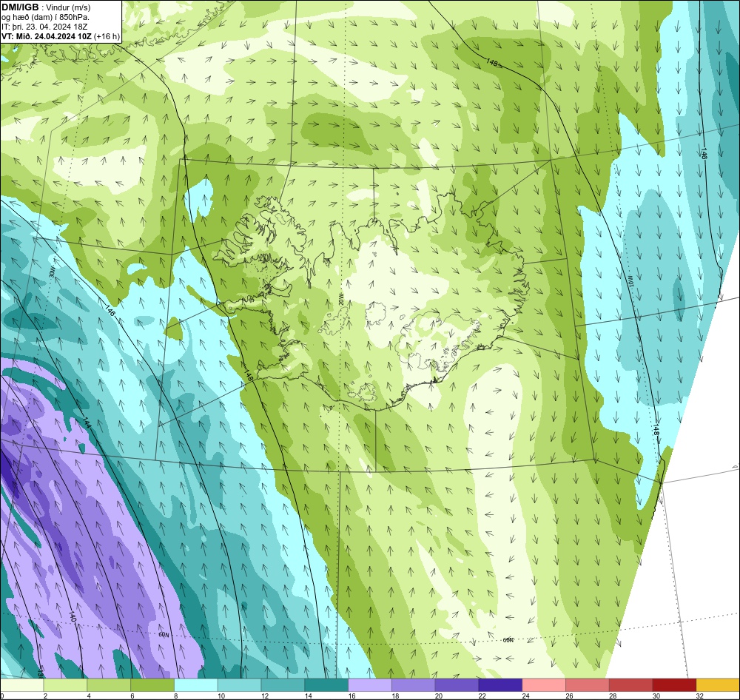Pick the 30–32 m/s dark red legend swatch

[x=674, y=684]
